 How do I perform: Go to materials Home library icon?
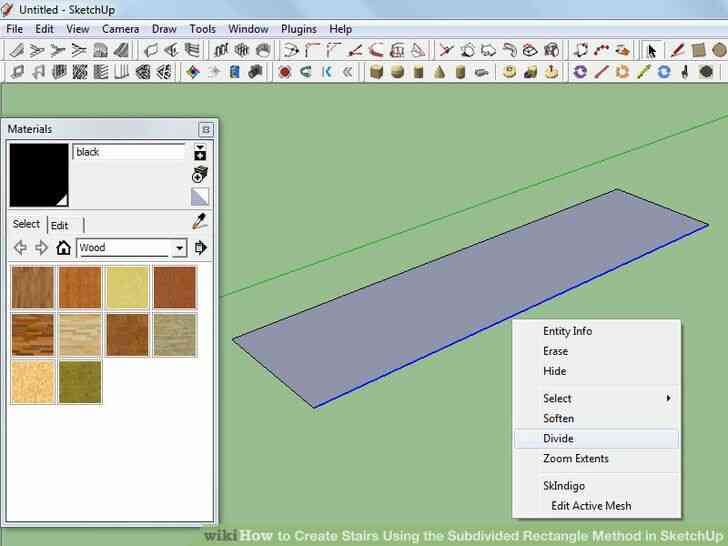pos(64,247)
